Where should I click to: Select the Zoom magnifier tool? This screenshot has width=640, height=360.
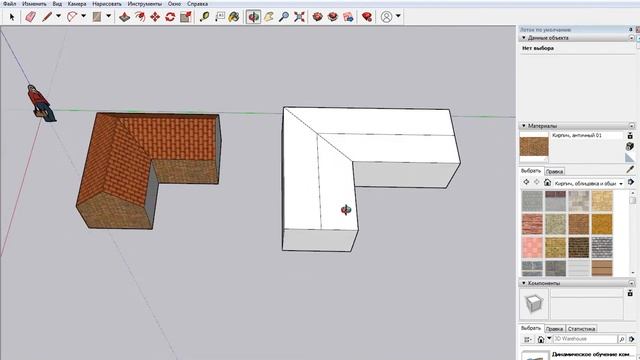tap(284, 17)
